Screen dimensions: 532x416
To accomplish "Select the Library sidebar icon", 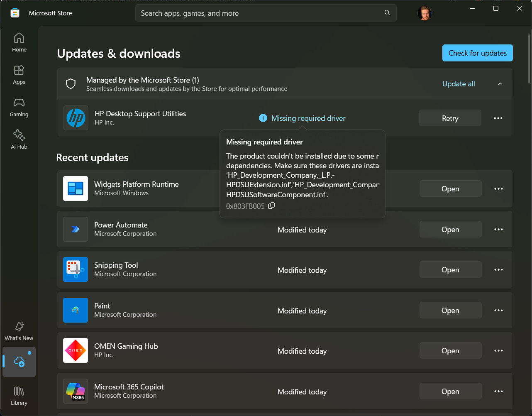I will tap(19, 394).
